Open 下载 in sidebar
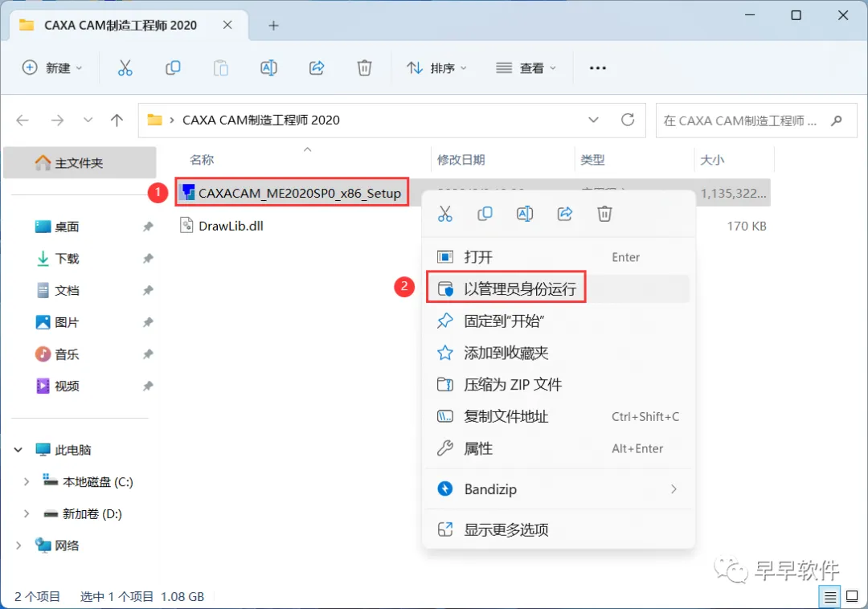868x609 pixels. 67,259
